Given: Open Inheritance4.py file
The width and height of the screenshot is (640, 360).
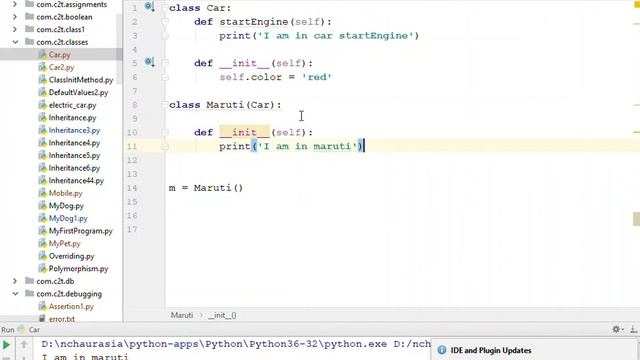Looking at the screenshot, I should click(x=74, y=143).
